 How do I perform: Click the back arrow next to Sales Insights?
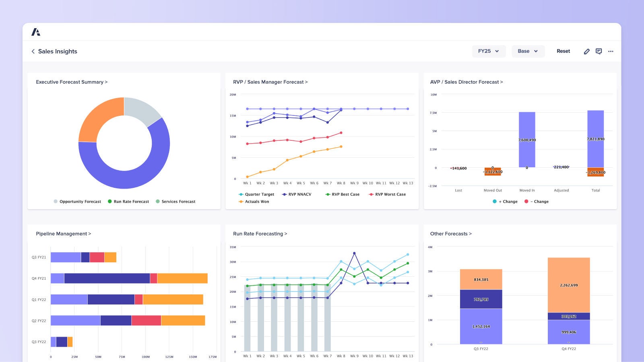click(x=33, y=51)
